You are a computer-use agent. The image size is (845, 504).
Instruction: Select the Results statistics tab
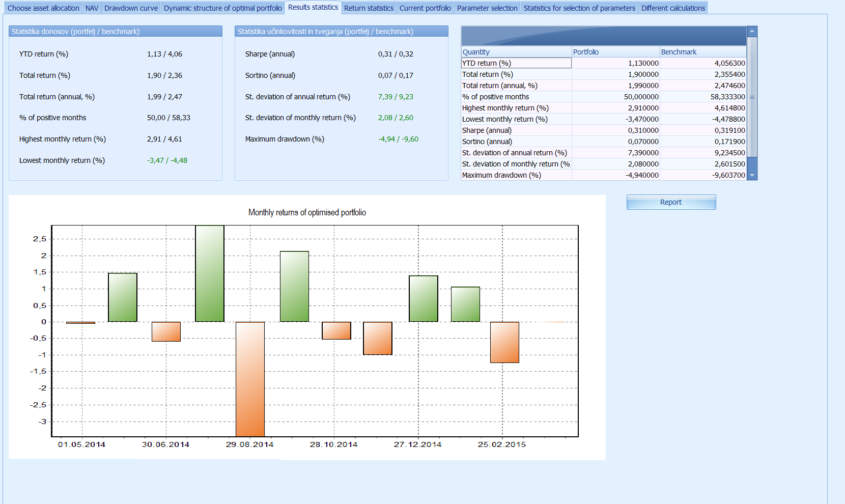tap(313, 7)
